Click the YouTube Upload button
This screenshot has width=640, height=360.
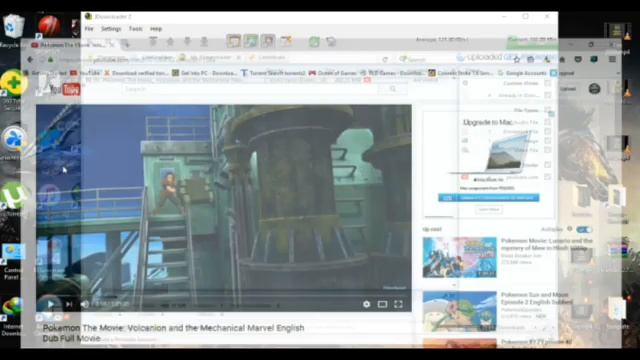[568, 89]
